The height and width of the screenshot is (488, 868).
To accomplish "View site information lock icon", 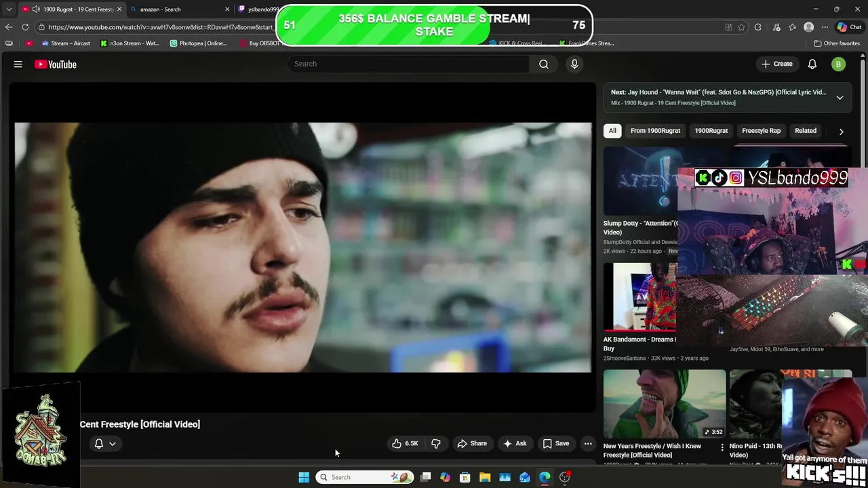I will tap(42, 27).
